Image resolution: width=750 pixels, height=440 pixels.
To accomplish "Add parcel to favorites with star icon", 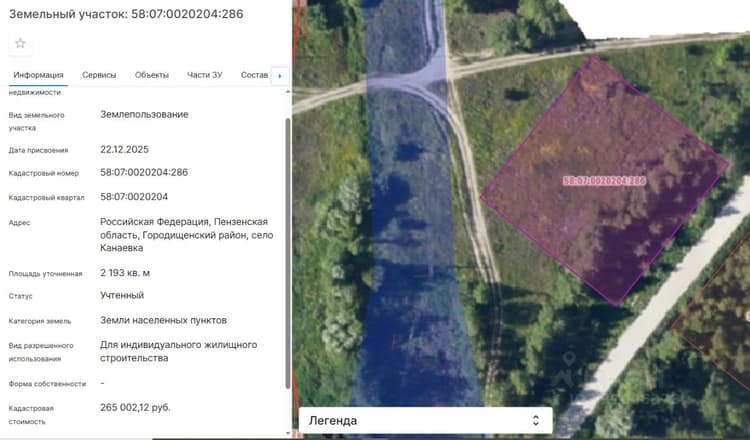I will (20, 44).
